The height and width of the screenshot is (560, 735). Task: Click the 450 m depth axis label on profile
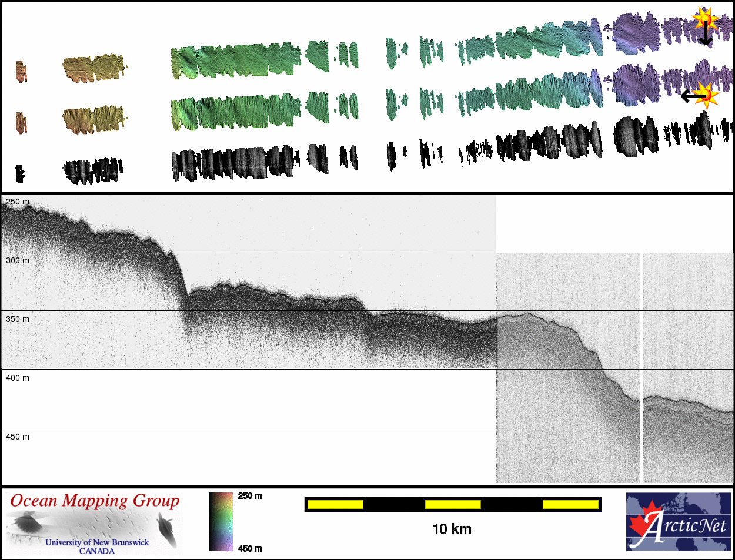(18, 437)
